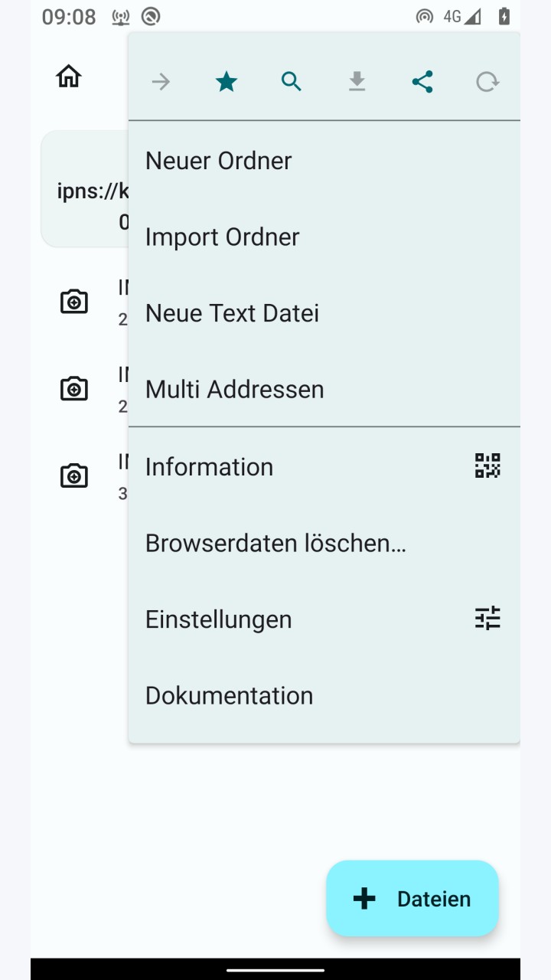Tap the home icon
The width and height of the screenshot is (551, 980).
point(69,77)
